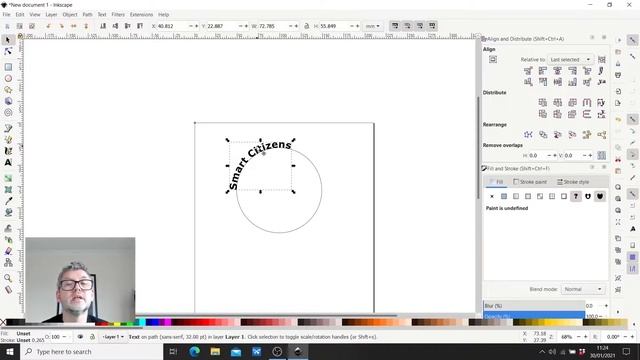The height and width of the screenshot is (360, 640).
Task: Pick the Dropper color tool
Action: (x=8, y=201)
